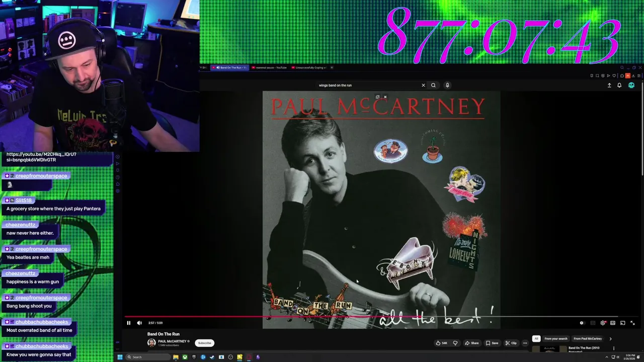
Task: Open options menu for suggested Band On The Run video
Action: click(x=613, y=348)
